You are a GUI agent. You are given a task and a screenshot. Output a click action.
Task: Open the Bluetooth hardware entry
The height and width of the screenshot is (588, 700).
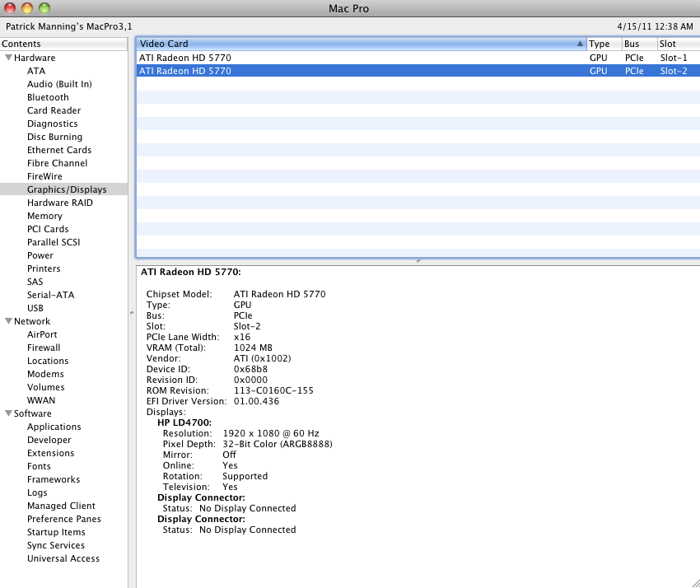point(48,97)
